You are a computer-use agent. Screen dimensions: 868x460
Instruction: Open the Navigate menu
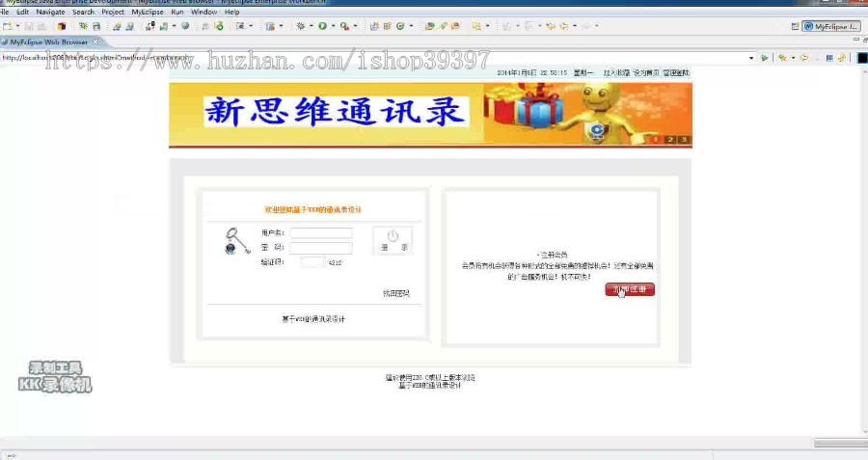click(x=50, y=12)
